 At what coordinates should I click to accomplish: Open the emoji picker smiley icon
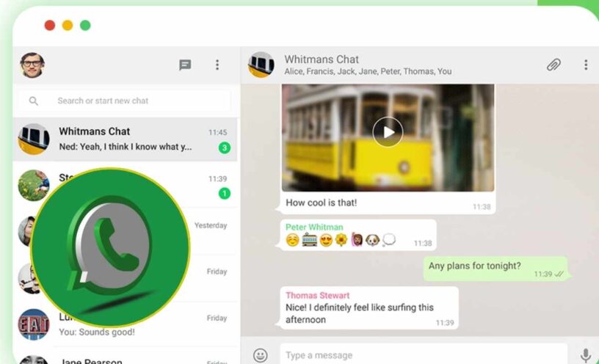tap(261, 355)
